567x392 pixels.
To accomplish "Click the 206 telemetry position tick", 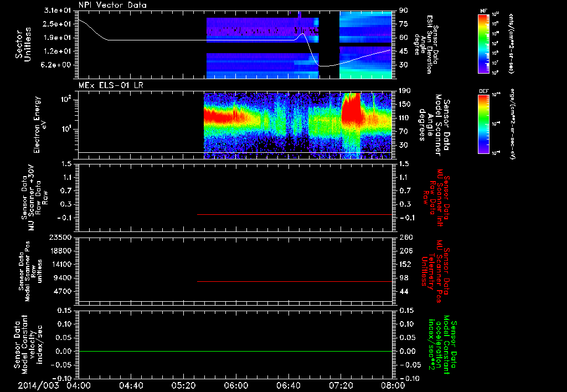I will (405, 251).
